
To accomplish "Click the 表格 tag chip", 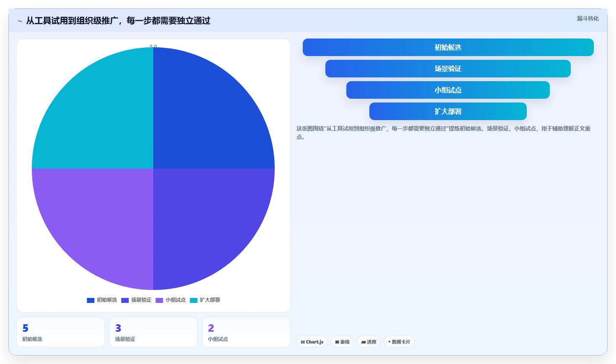I will [342, 342].
